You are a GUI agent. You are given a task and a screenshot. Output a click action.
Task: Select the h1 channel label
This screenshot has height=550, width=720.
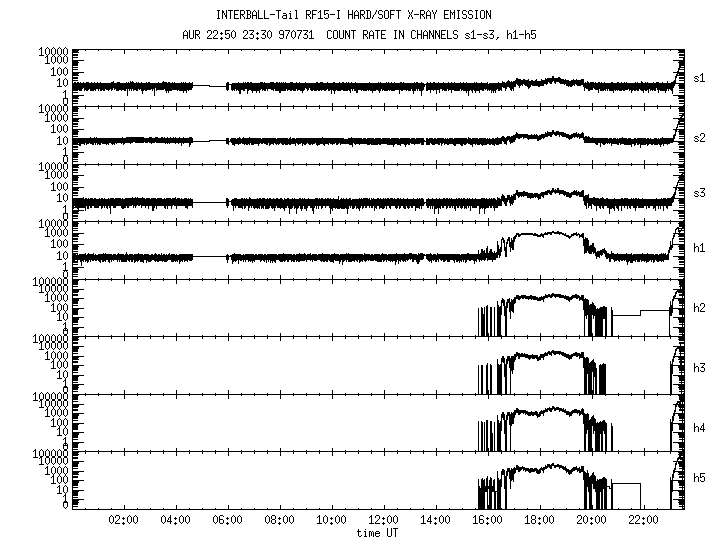coord(700,249)
